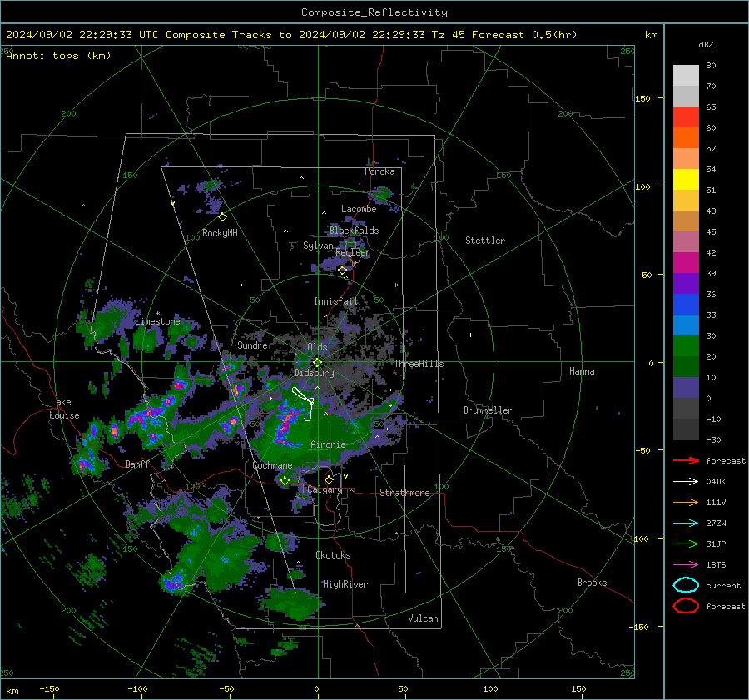The height and width of the screenshot is (700, 749).
Task: Click the Stettler city label
Action: (x=485, y=241)
